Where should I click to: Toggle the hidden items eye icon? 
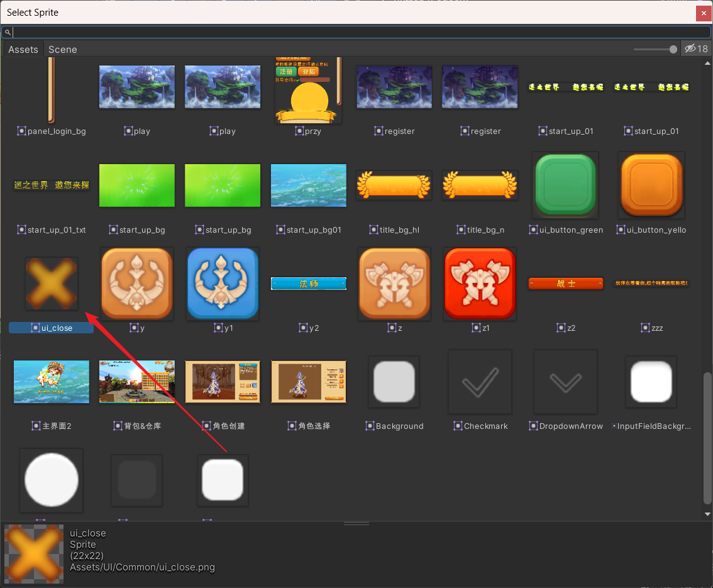click(x=696, y=49)
